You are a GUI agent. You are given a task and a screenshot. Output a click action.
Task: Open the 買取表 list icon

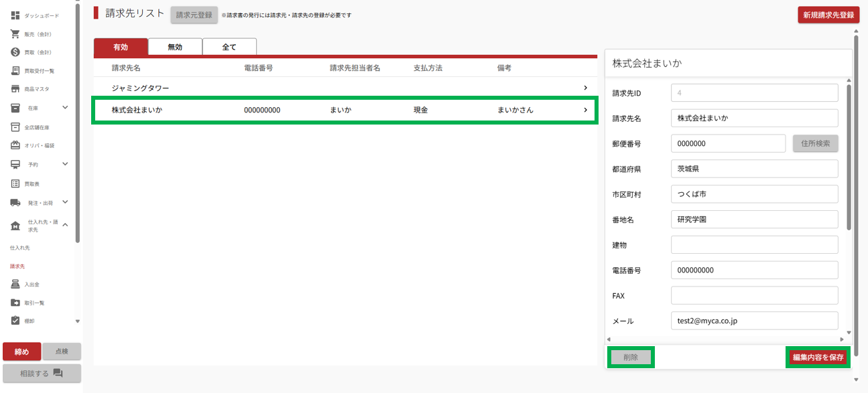pyautogui.click(x=15, y=183)
